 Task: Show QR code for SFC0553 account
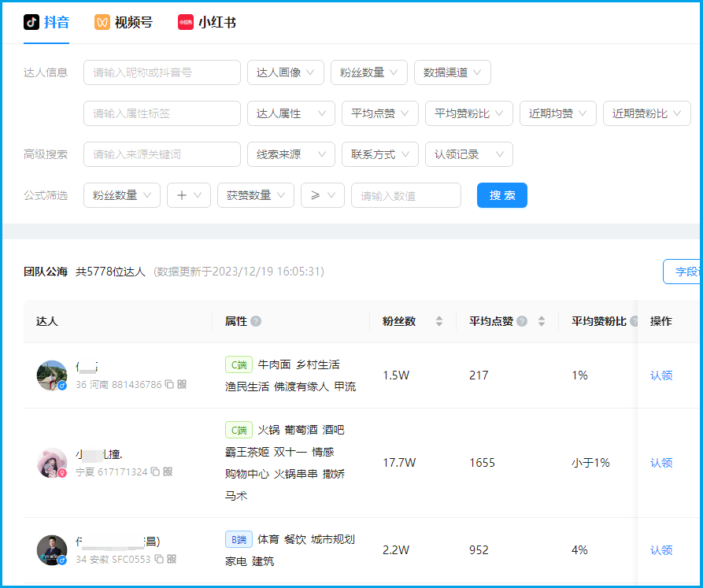(172, 559)
